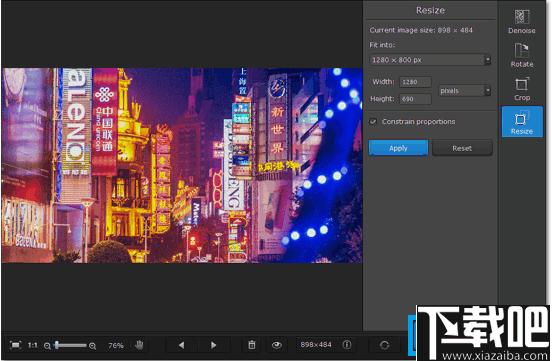Show image info
Image resolution: width=552 pixels, height=361 pixels.
[347, 345]
